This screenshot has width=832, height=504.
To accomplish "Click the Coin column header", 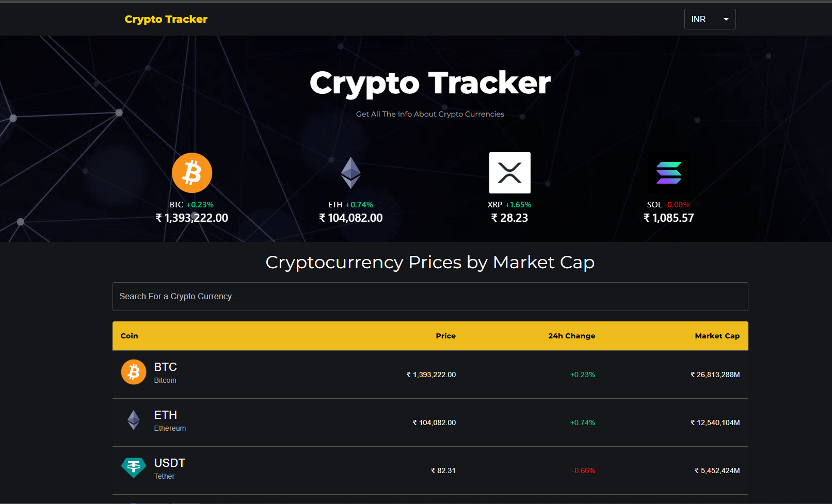I will point(129,336).
